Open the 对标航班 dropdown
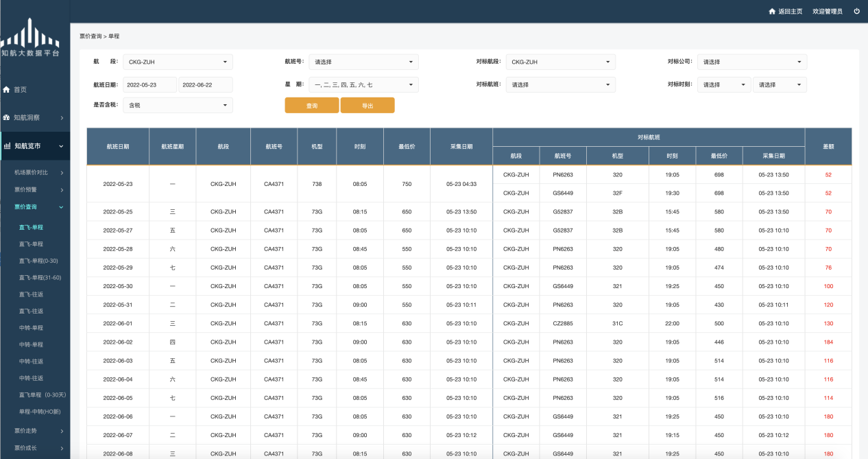 pos(560,84)
